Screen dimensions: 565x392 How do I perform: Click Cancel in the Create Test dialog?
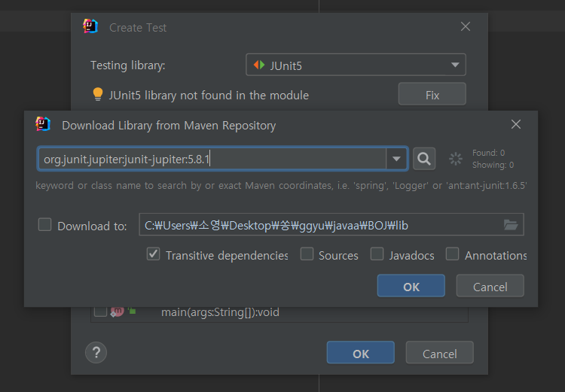tap(440, 353)
